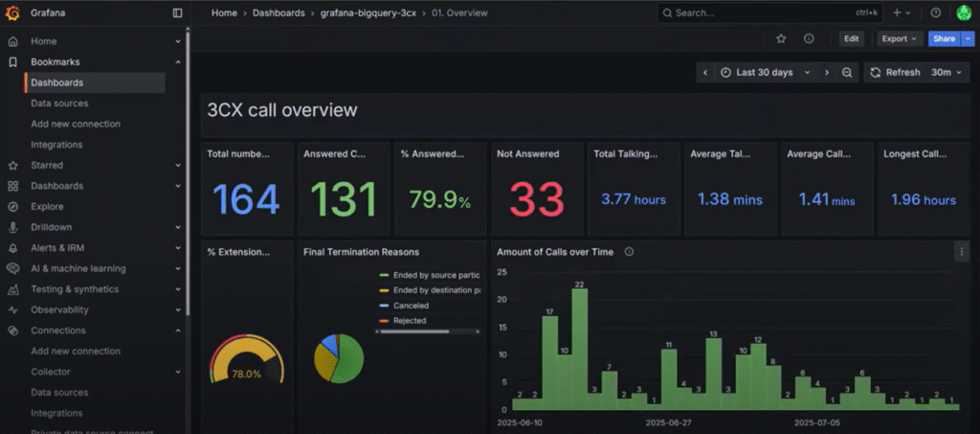This screenshot has height=434, width=980.
Task: Expand the Dashboards section chevron
Action: point(178,186)
